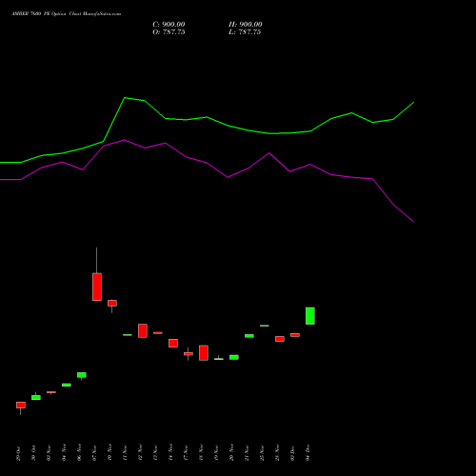Click the 17 Nov date label

tap(186, 452)
